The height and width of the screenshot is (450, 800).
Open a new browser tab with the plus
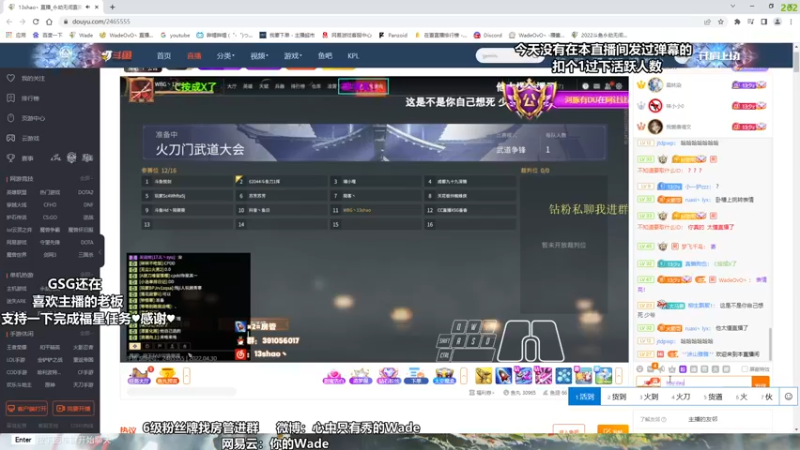pos(112,7)
